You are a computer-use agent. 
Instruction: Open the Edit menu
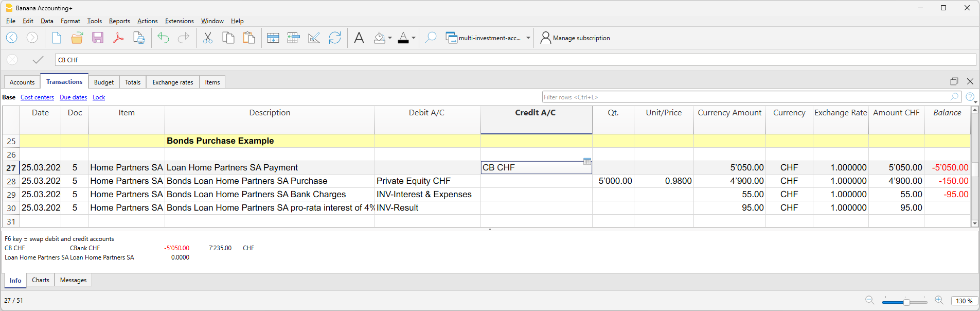28,21
